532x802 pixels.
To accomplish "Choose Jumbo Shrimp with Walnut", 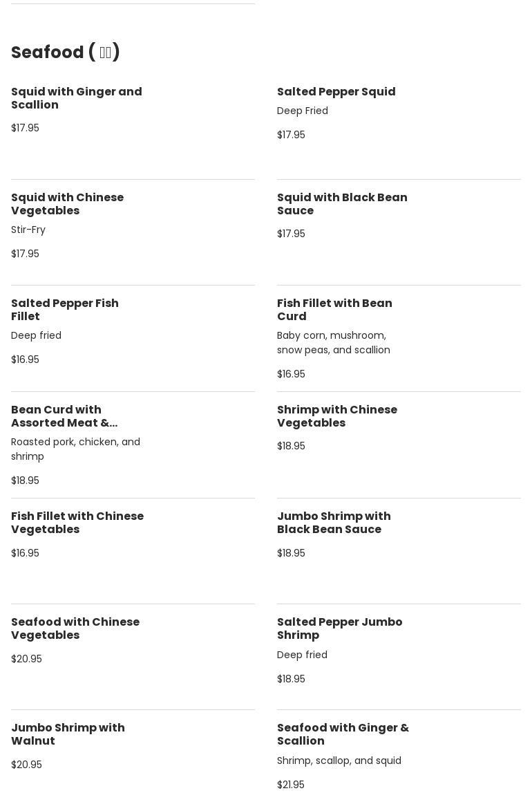I will [68, 734].
